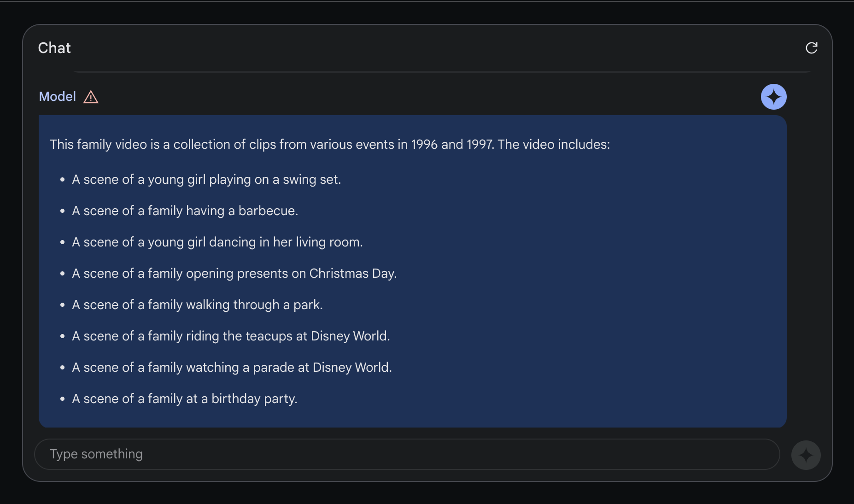The width and height of the screenshot is (854, 504).
Task: Click the girl dancing in living room line
Action: [x=217, y=242]
